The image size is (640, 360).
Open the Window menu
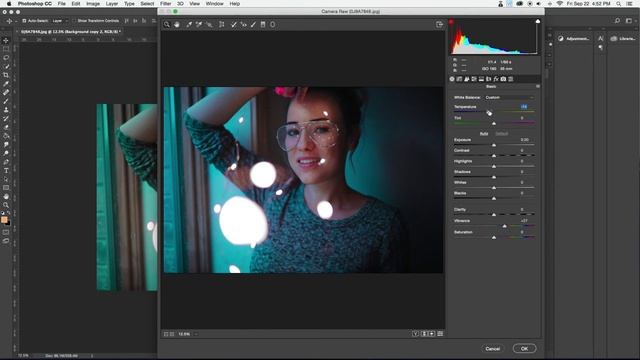click(x=214, y=4)
